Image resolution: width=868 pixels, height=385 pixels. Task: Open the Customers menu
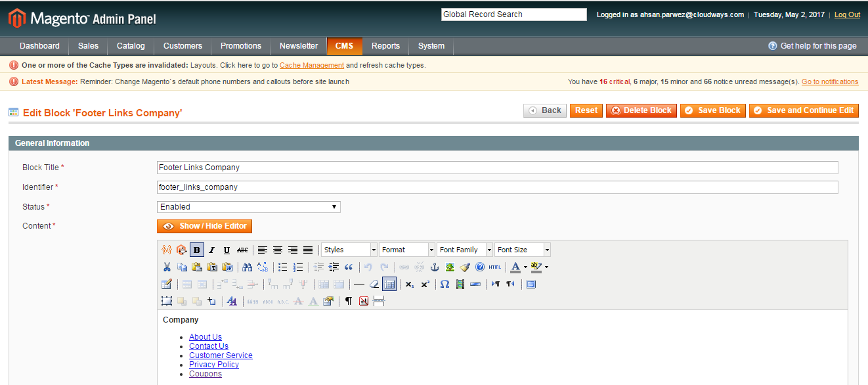coord(183,46)
